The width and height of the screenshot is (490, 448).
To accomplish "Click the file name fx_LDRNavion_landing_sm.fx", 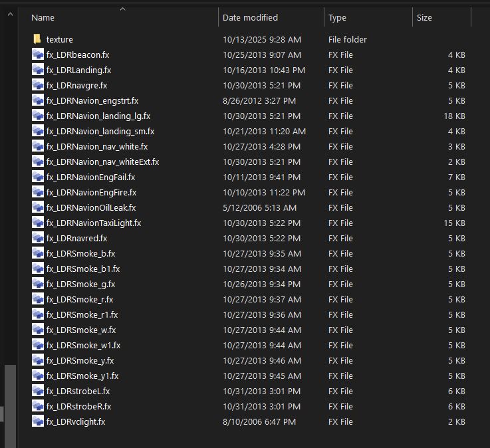I will [100, 131].
